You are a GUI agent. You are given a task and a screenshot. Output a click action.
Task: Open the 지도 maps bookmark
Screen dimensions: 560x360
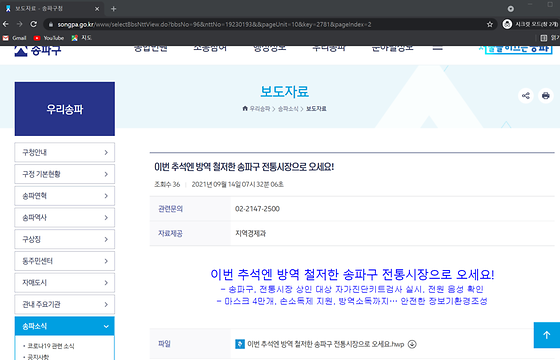tap(81, 38)
